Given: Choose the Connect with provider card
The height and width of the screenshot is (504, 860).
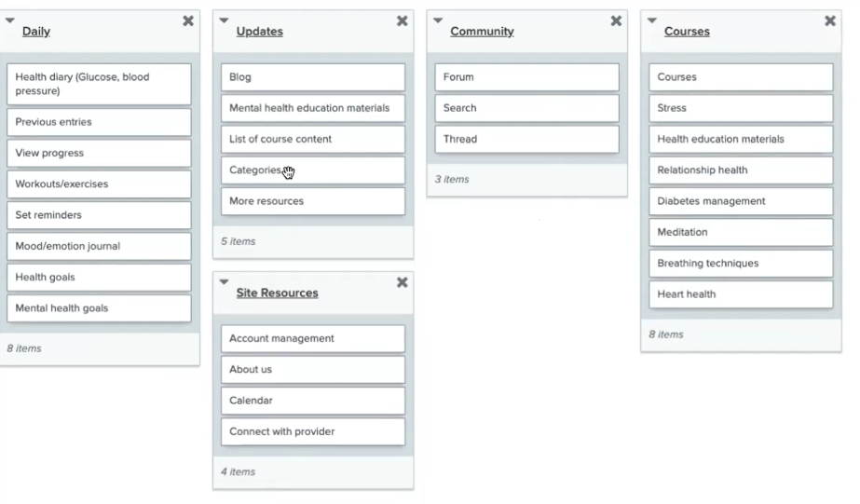Looking at the screenshot, I should click(x=313, y=431).
